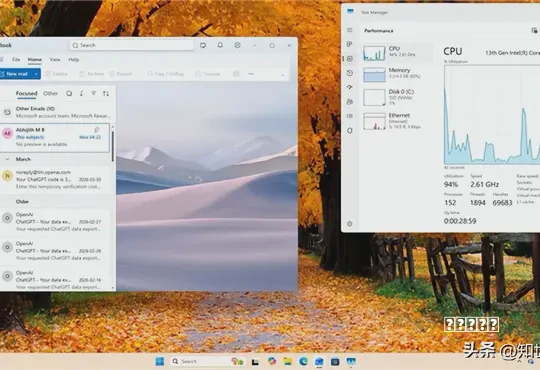Click the jump-to icon beside Other tab

(x=82, y=93)
